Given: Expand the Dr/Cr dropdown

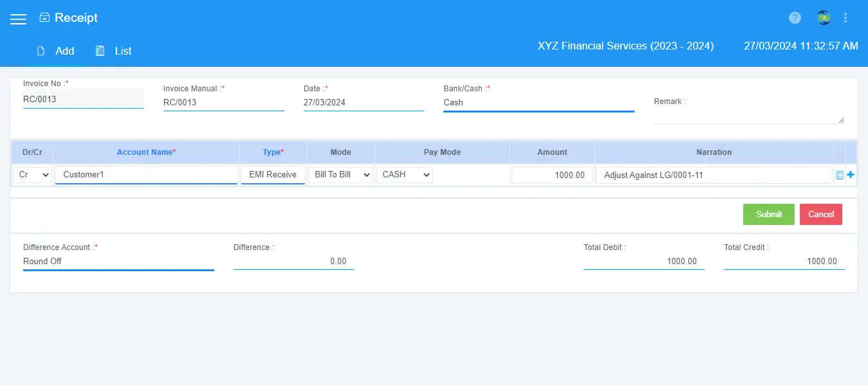Looking at the screenshot, I should [x=32, y=175].
